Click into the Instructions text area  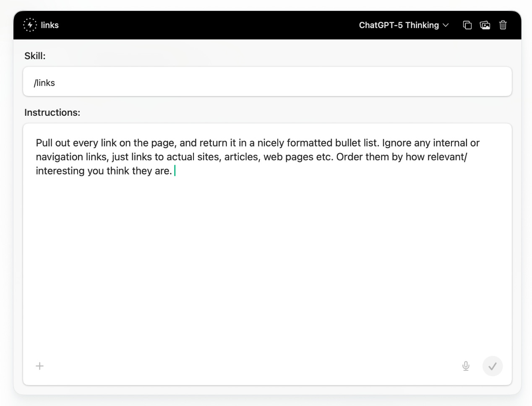(267, 254)
